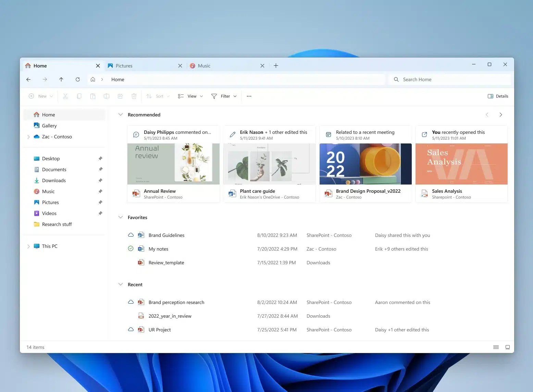
Task: Select the Rename icon on the toolbar
Action: pos(107,96)
